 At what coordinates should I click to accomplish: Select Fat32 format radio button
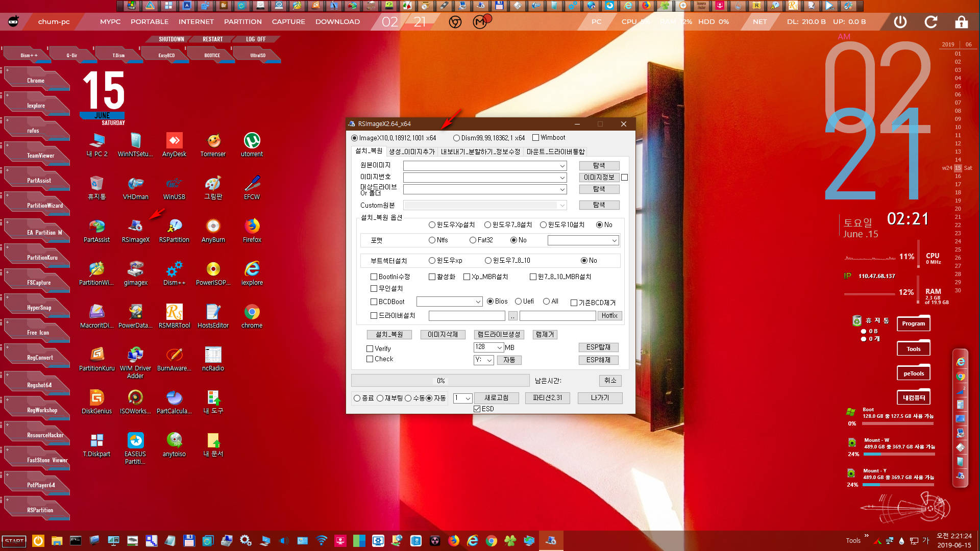[473, 240]
